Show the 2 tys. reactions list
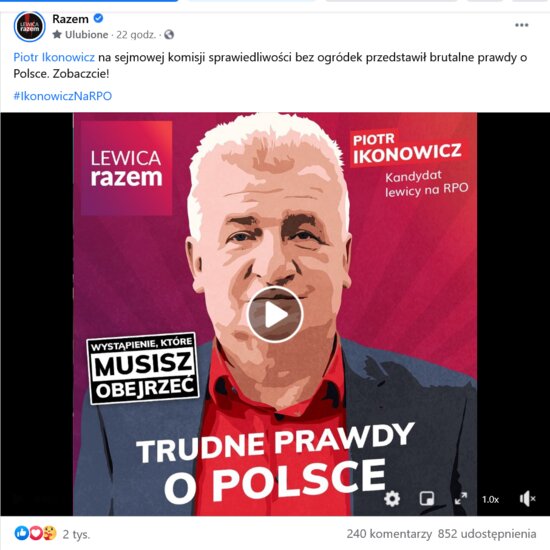 point(76,534)
